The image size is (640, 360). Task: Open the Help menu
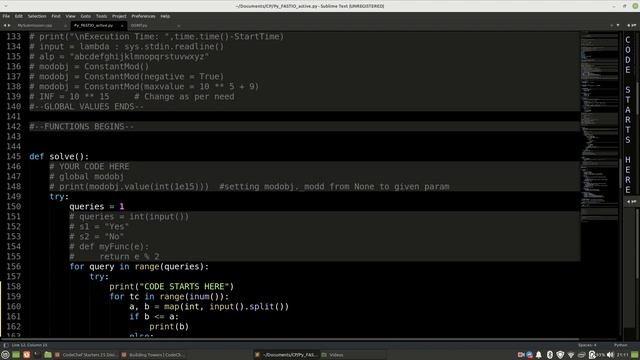click(165, 16)
